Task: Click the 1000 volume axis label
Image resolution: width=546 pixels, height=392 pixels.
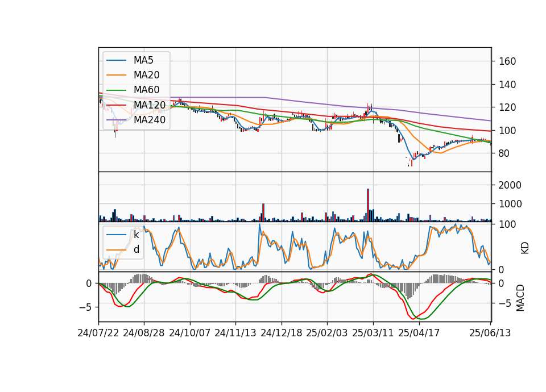Action: 510,204
